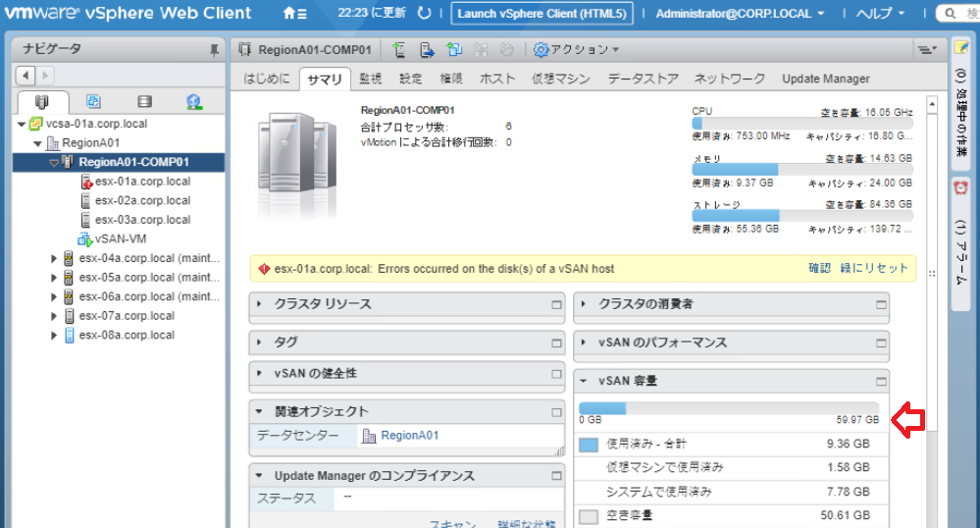The image size is (980, 528).
Task: Switch to the 監視 tab
Action: click(x=370, y=79)
